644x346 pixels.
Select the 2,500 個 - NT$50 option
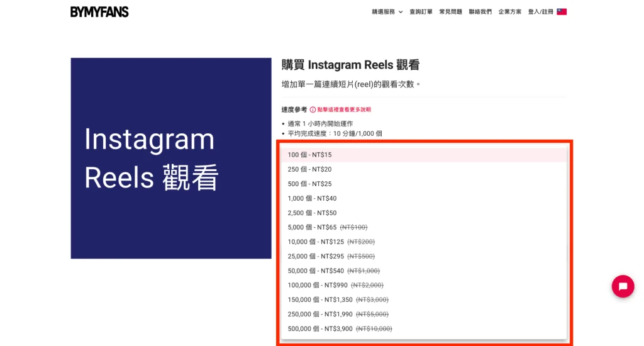(x=423, y=213)
